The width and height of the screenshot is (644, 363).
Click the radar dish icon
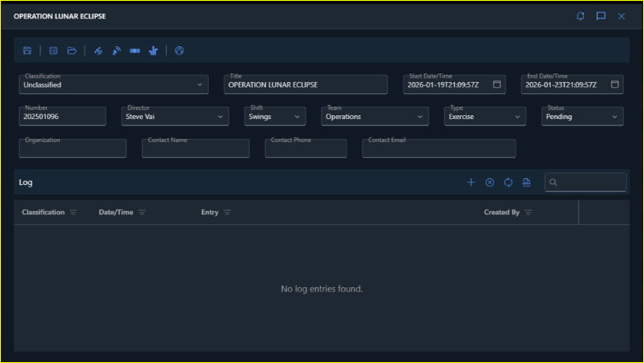tap(116, 51)
